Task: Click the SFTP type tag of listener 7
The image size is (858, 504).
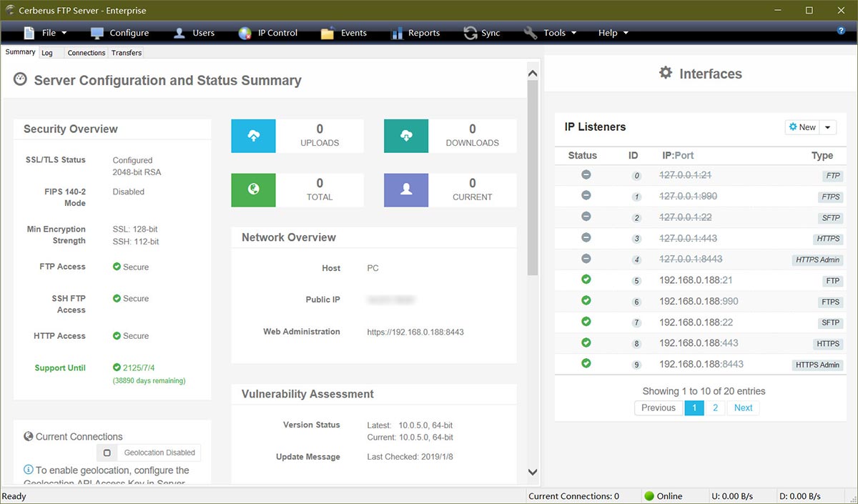Action: 830,323
